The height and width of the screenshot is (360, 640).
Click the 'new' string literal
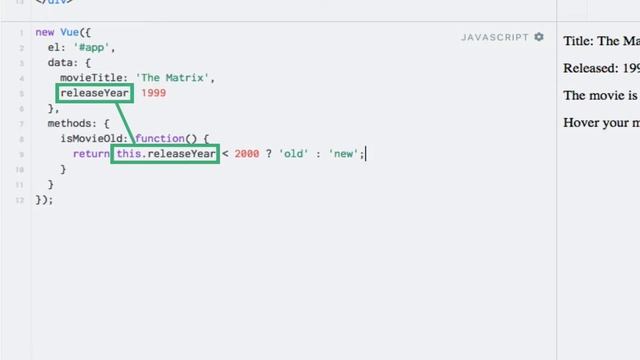click(343, 154)
